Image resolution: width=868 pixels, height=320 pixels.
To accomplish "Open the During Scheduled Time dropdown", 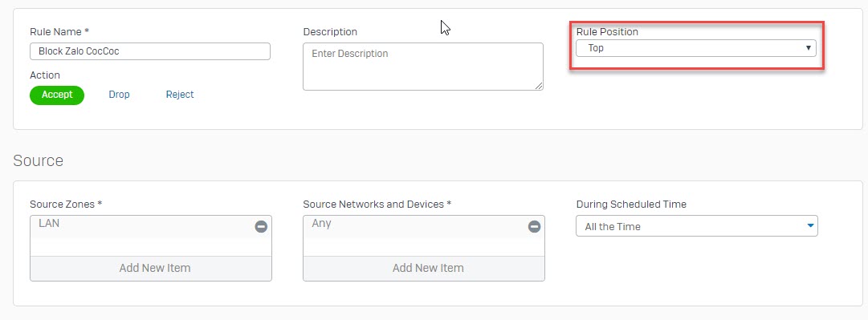I will pos(696,226).
